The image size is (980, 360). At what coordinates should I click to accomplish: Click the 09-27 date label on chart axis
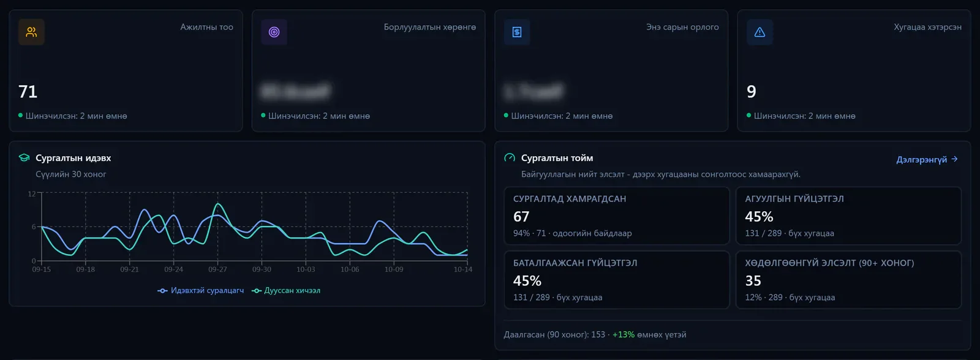(x=217, y=269)
